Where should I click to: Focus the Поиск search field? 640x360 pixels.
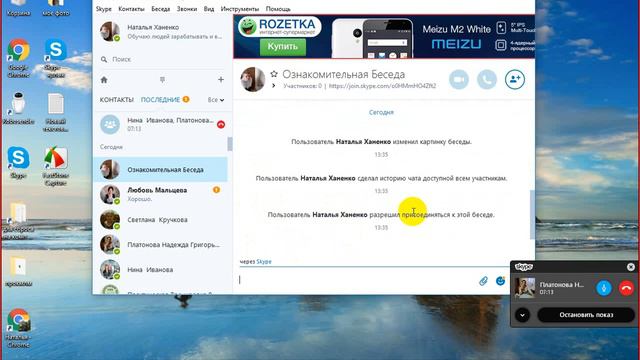(163, 59)
